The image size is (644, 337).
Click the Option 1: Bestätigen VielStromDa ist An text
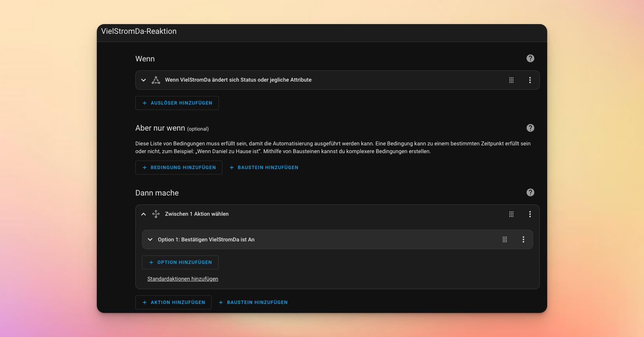[206, 239]
